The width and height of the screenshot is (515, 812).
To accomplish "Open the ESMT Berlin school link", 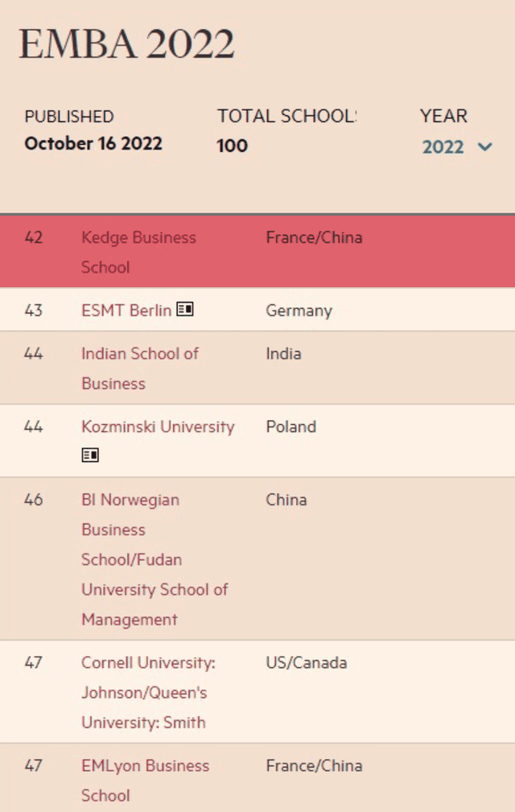I will 126,310.
